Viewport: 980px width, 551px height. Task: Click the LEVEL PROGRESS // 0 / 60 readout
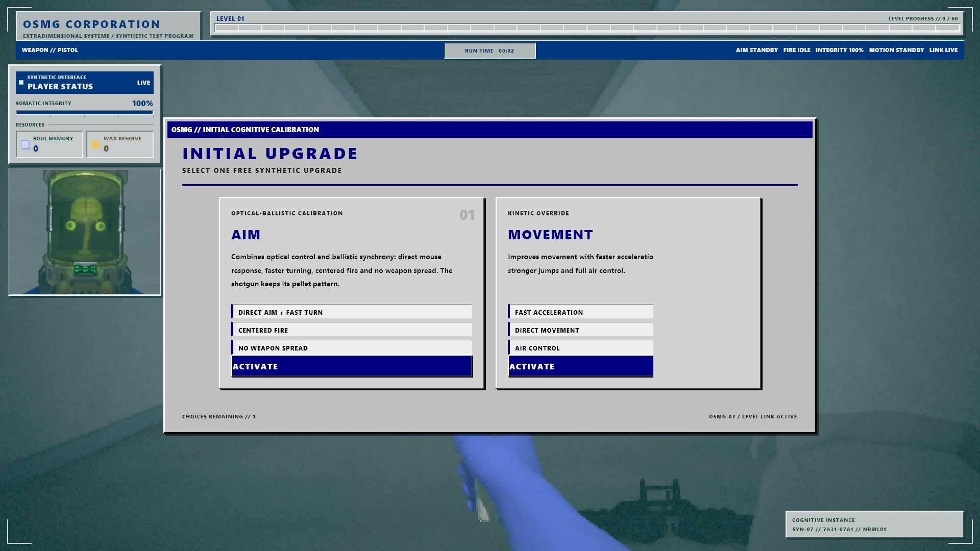(x=923, y=19)
